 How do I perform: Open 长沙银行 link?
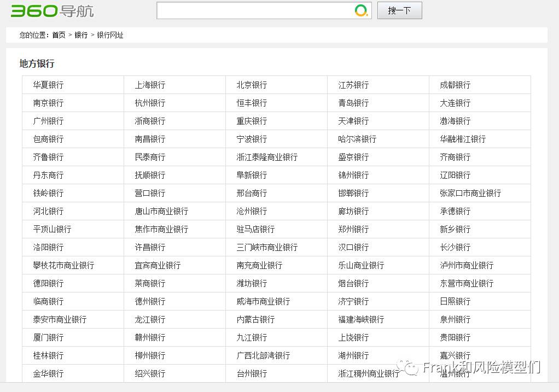pos(455,247)
